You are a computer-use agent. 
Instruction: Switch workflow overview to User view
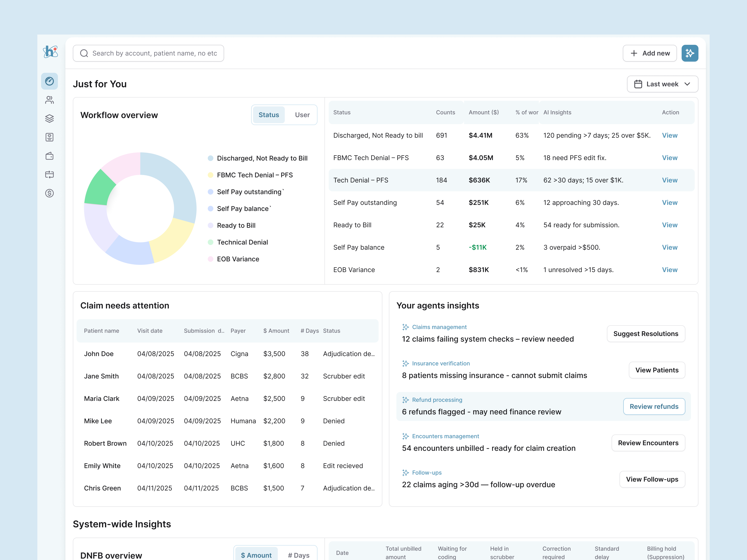click(302, 115)
